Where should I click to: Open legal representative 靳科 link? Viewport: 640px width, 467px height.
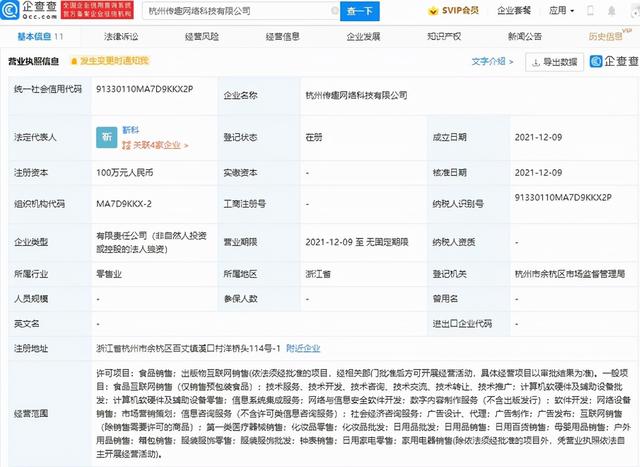[131, 130]
